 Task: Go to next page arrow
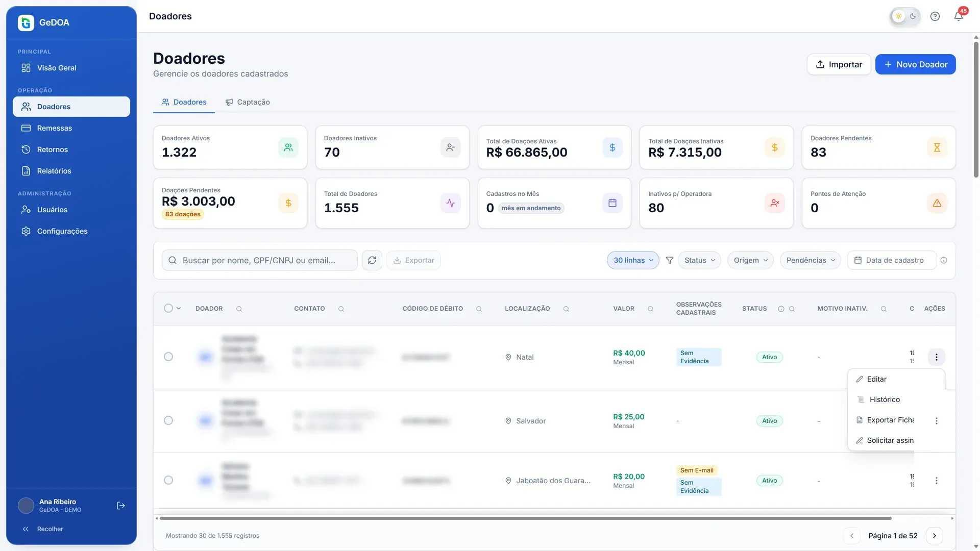click(934, 536)
